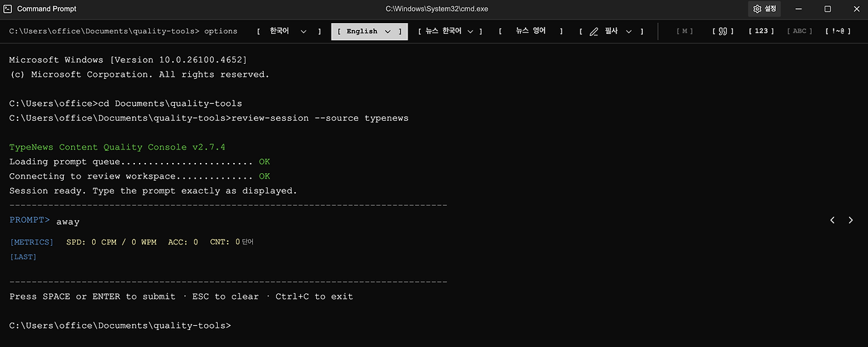Click the "Loading prompt queue" status line
868x347 pixels.
point(140,162)
